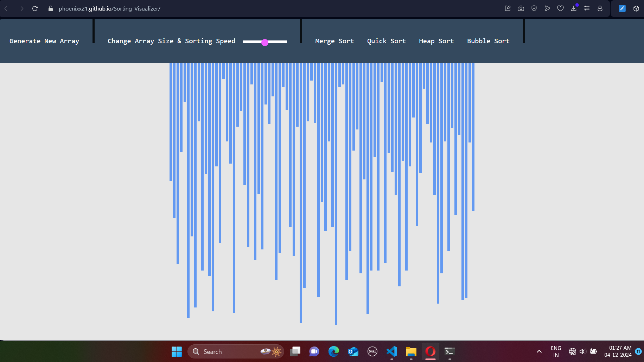Image resolution: width=644 pixels, height=362 pixels.
Task: Open the Terminal app on taskbar
Action: (450, 351)
